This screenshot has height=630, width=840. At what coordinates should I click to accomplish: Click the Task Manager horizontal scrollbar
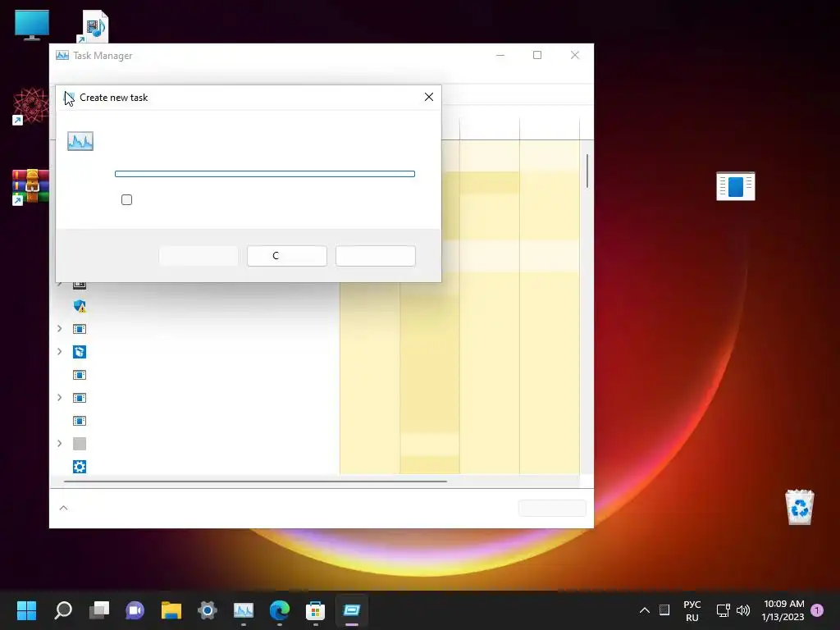(x=256, y=482)
